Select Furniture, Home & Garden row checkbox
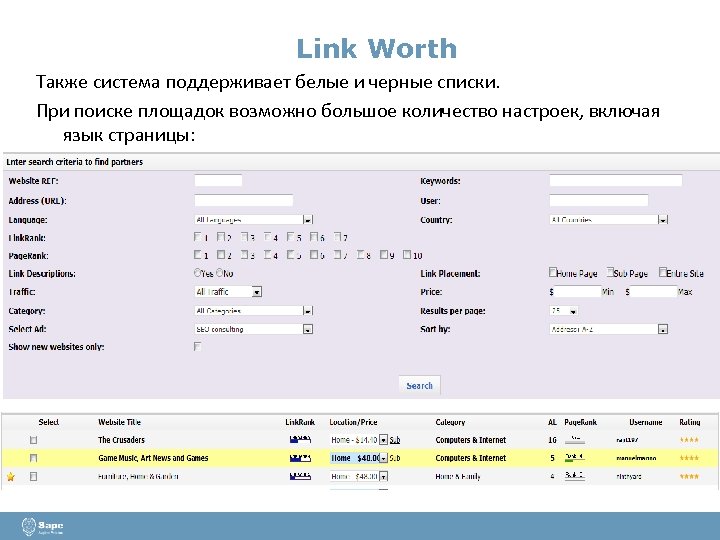The width and height of the screenshot is (720, 540). (x=33, y=477)
